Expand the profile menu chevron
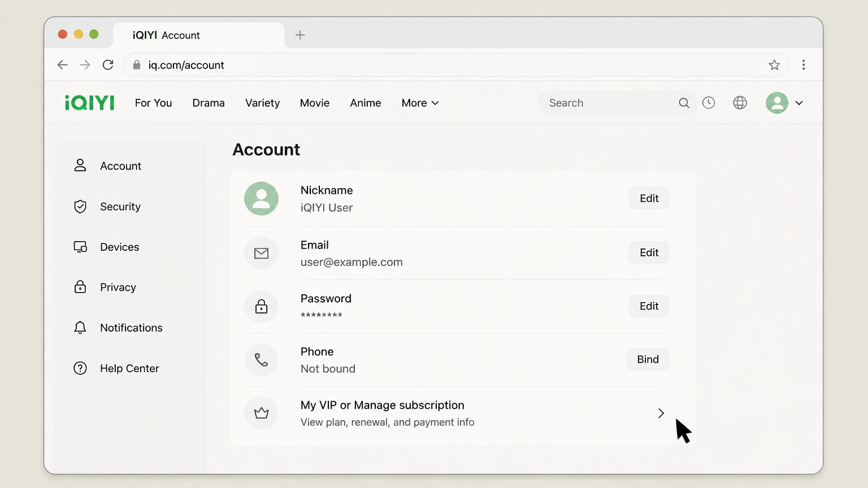Viewport: 868px width, 488px height. click(799, 103)
